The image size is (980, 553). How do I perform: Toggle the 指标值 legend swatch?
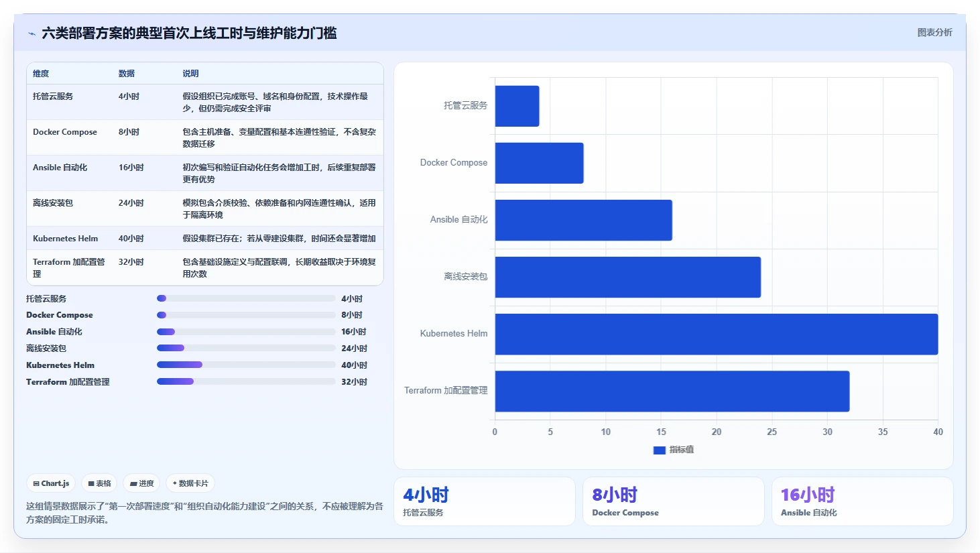[660, 450]
